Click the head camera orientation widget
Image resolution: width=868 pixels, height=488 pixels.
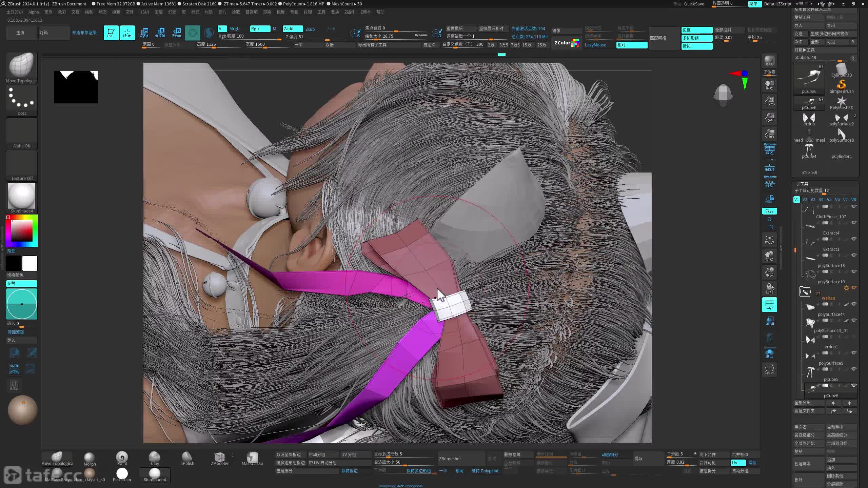pos(723,96)
